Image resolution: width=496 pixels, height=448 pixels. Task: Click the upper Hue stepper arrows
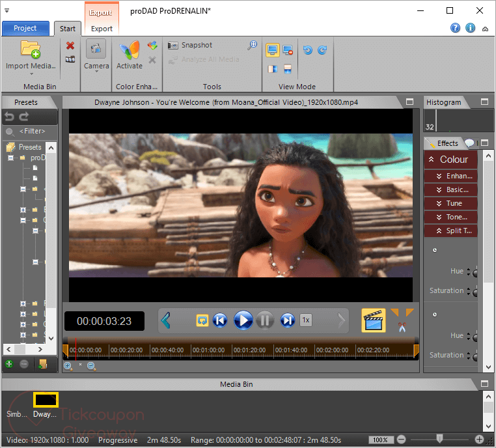tap(469, 272)
